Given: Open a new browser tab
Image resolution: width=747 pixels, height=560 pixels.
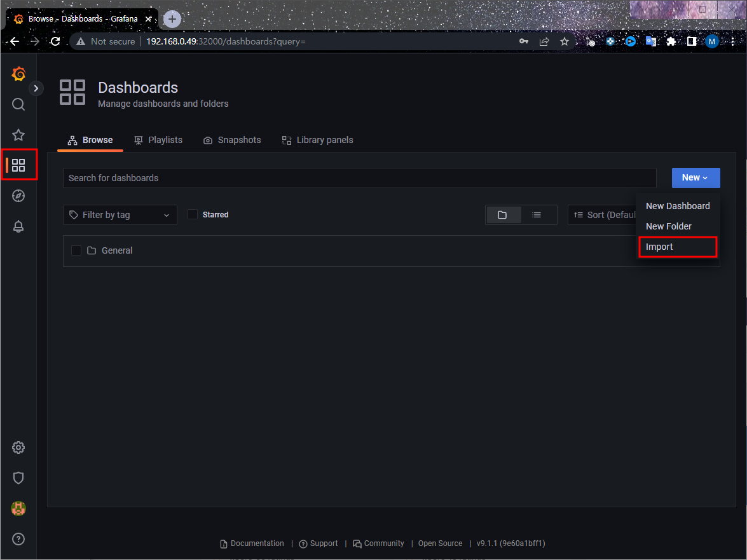Looking at the screenshot, I should 172,19.
